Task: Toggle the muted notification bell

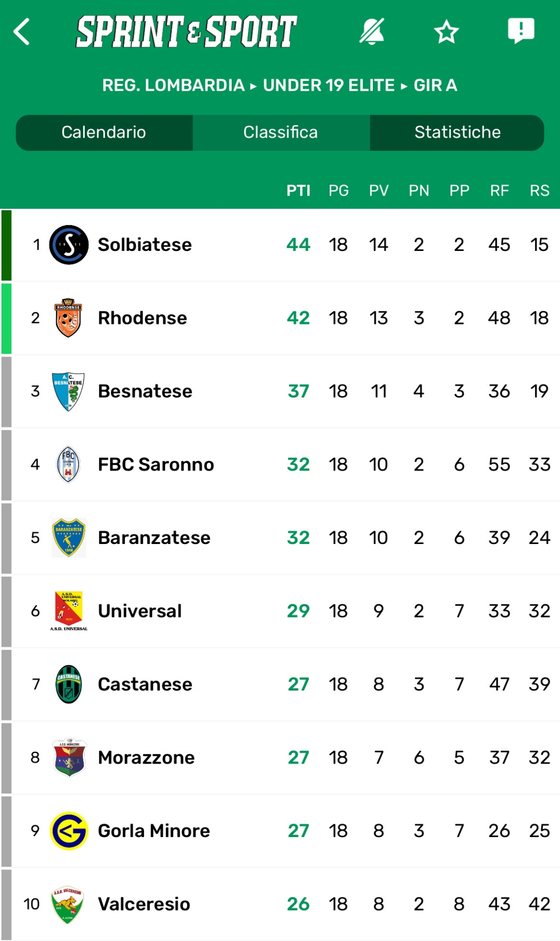Action: coord(372,32)
